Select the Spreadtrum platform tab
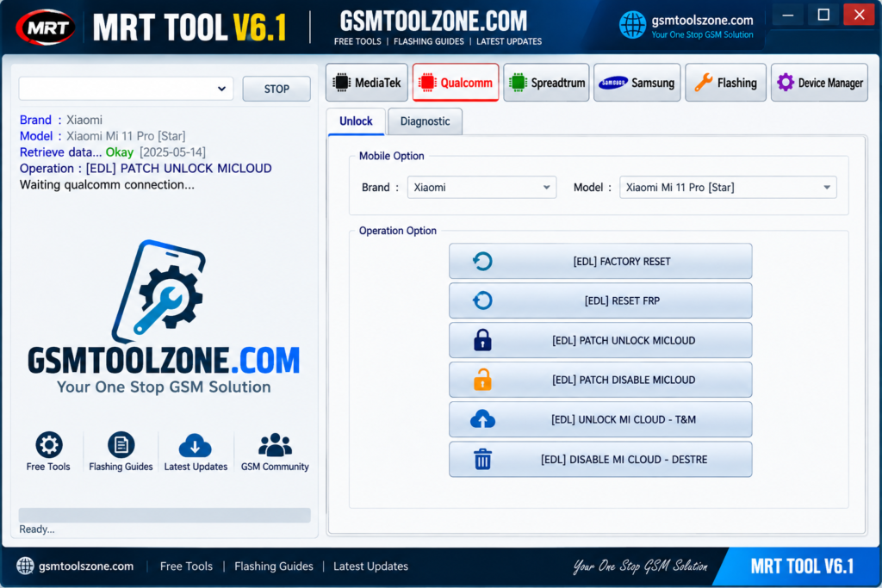Screen dimensions: 882x588 pyautogui.click(x=546, y=83)
